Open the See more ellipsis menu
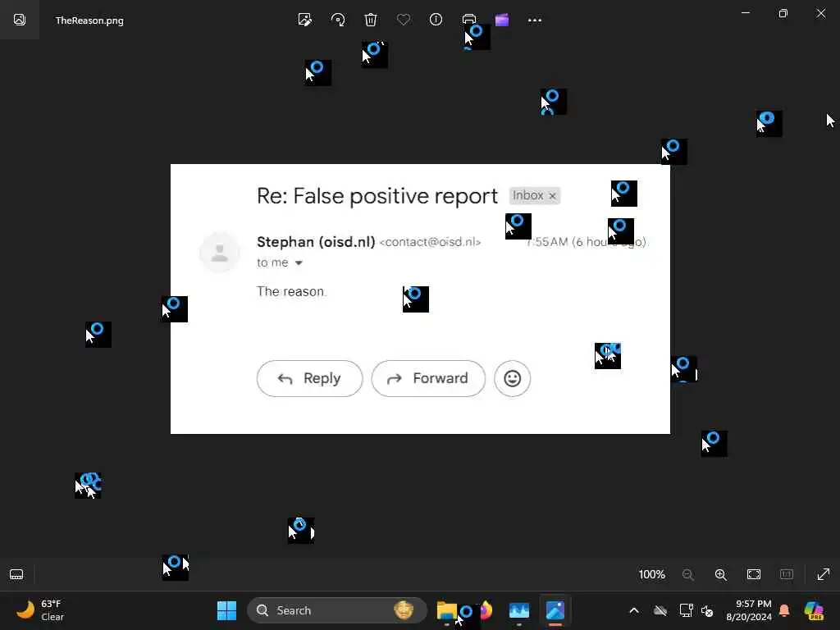Image resolution: width=840 pixels, height=630 pixels. [x=535, y=21]
